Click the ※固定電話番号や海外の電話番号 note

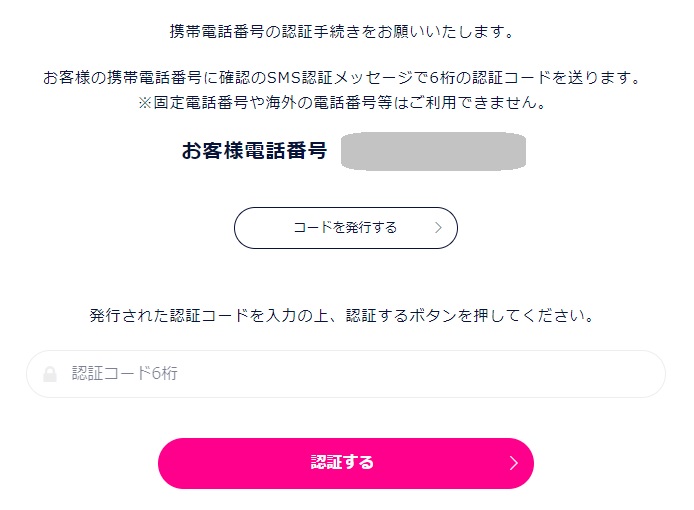pos(341,103)
